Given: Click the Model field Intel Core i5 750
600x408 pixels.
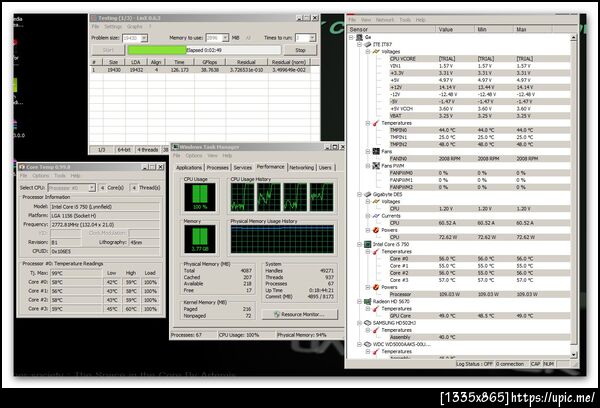Looking at the screenshot, I should [x=105, y=207].
